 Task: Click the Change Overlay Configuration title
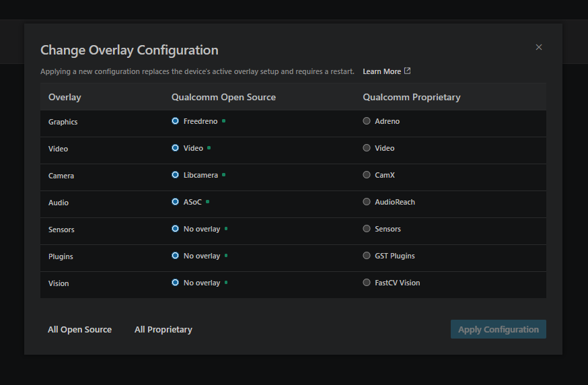(129, 50)
